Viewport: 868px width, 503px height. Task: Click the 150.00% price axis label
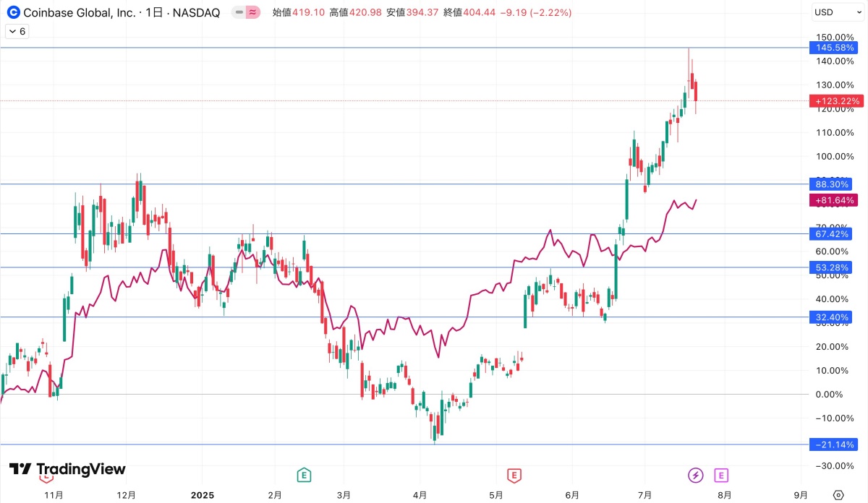point(833,37)
